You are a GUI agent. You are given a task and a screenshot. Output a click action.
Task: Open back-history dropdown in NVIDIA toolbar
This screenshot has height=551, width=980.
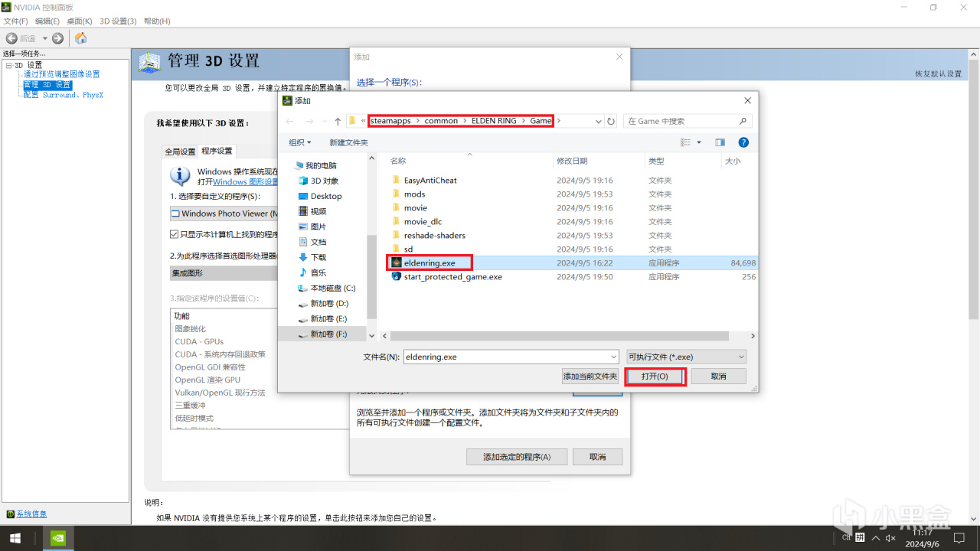coord(45,38)
